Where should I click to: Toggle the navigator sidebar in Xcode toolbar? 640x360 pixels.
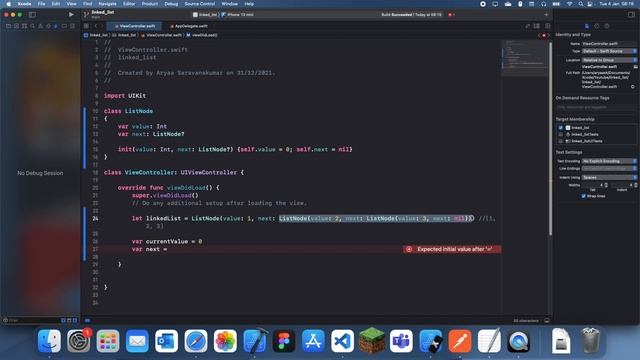pyautogui.click(x=32, y=14)
